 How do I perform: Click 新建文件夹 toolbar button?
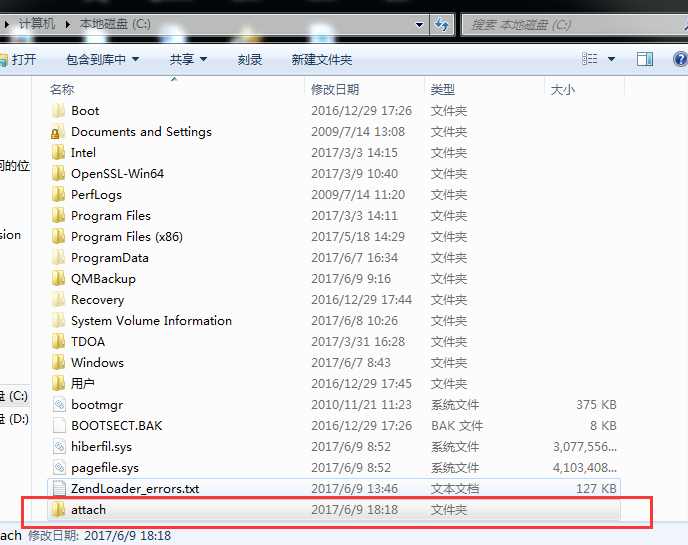(x=322, y=59)
